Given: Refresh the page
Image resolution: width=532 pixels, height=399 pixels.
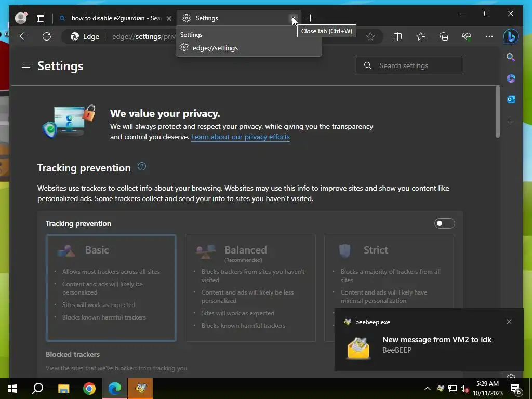Looking at the screenshot, I should click(x=47, y=36).
